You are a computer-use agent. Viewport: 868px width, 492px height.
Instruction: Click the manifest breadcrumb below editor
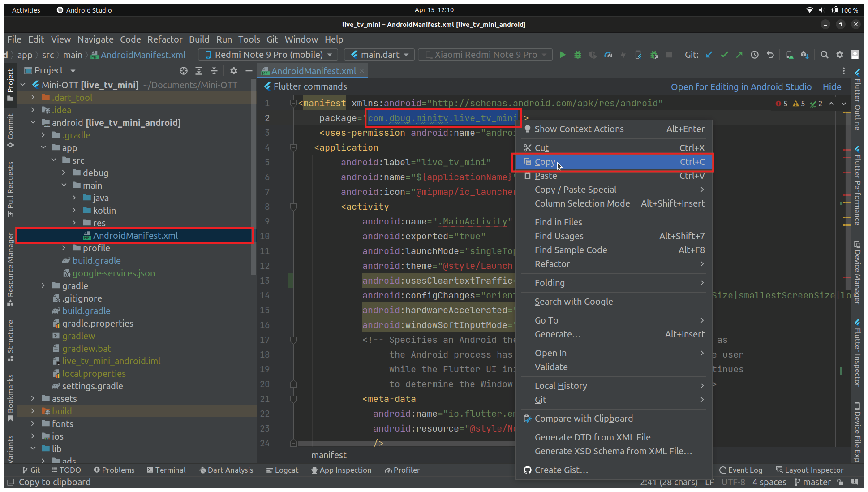tap(329, 455)
